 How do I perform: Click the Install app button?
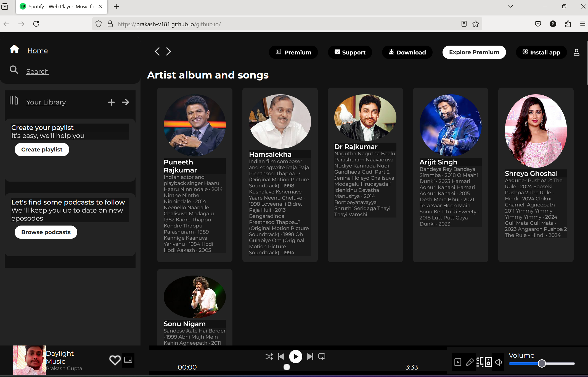[541, 52]
